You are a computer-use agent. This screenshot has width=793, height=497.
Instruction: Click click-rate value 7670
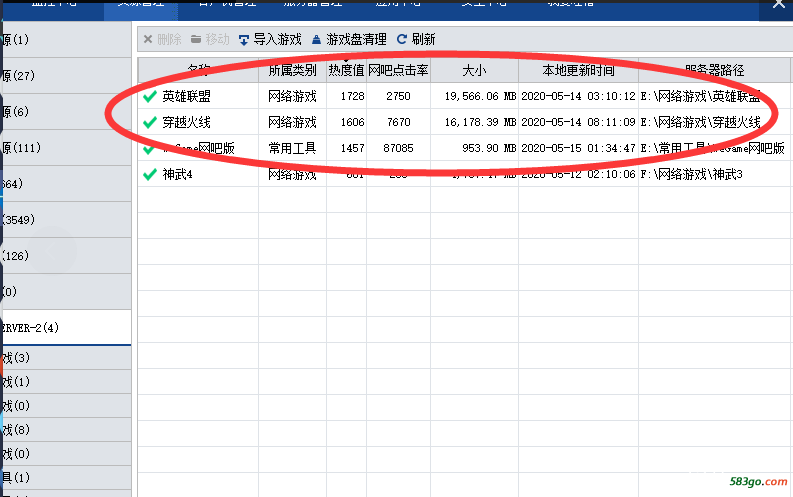click(399, 122)
